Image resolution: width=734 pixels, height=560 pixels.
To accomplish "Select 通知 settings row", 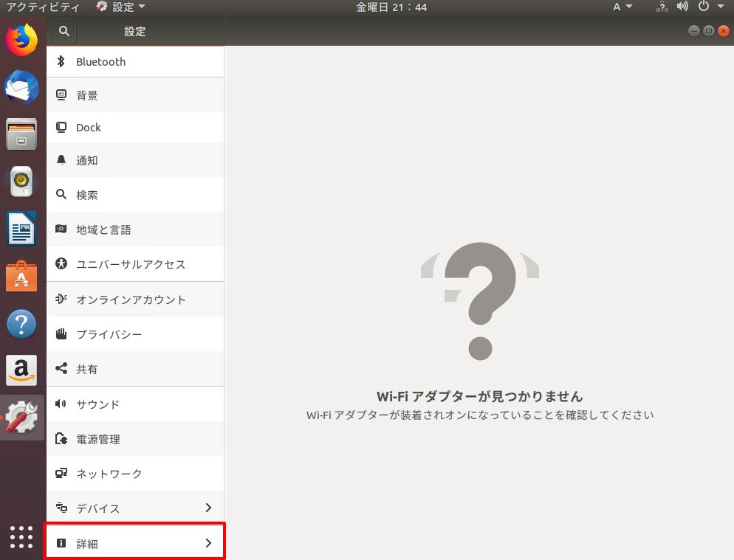I will point(135,160).
